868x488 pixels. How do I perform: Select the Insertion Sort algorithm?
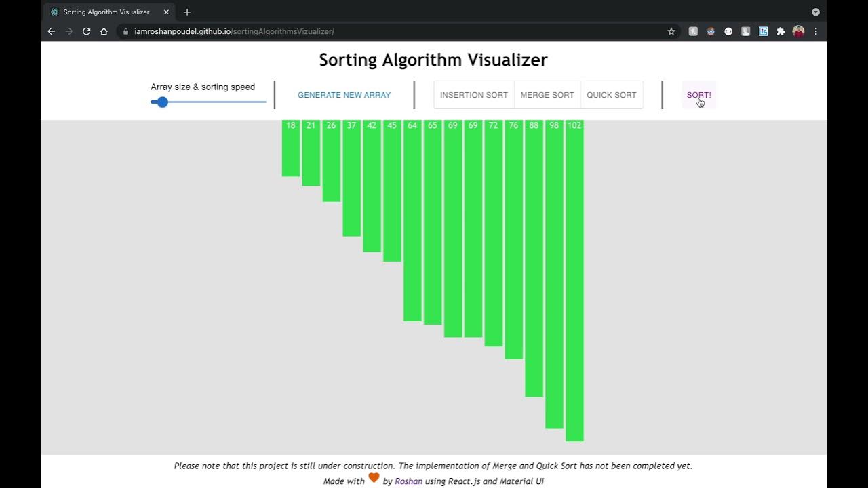click(473, 95)
